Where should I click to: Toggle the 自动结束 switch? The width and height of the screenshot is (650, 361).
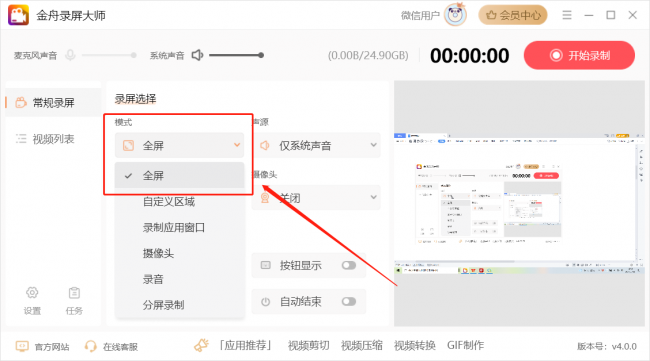pos(349,301)
